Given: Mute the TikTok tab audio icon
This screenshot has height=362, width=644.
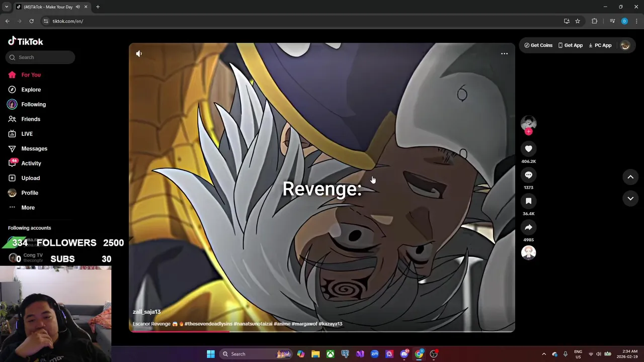Looking at the screenshot, I should coord(77,7).
